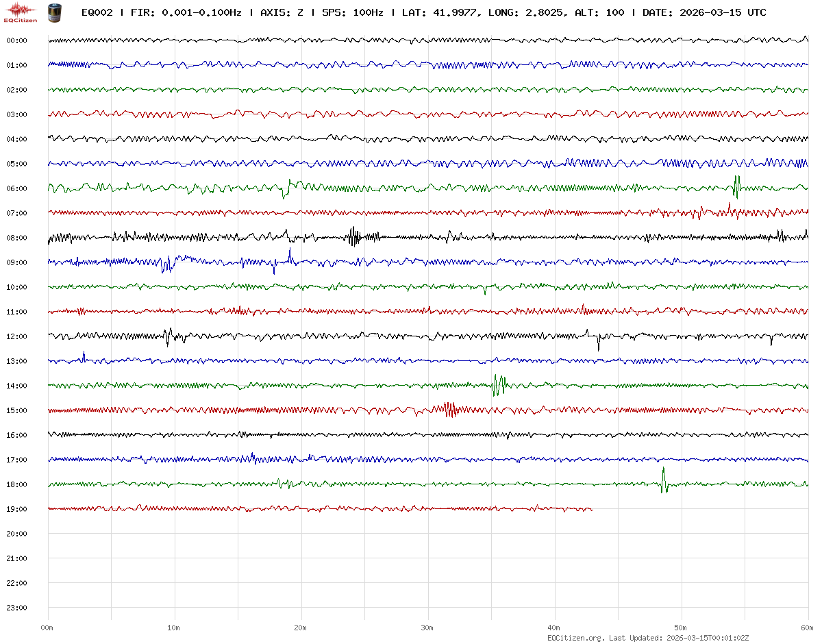
Task: Select the 08:00 hour row label
Action: (x=16, y=238)
